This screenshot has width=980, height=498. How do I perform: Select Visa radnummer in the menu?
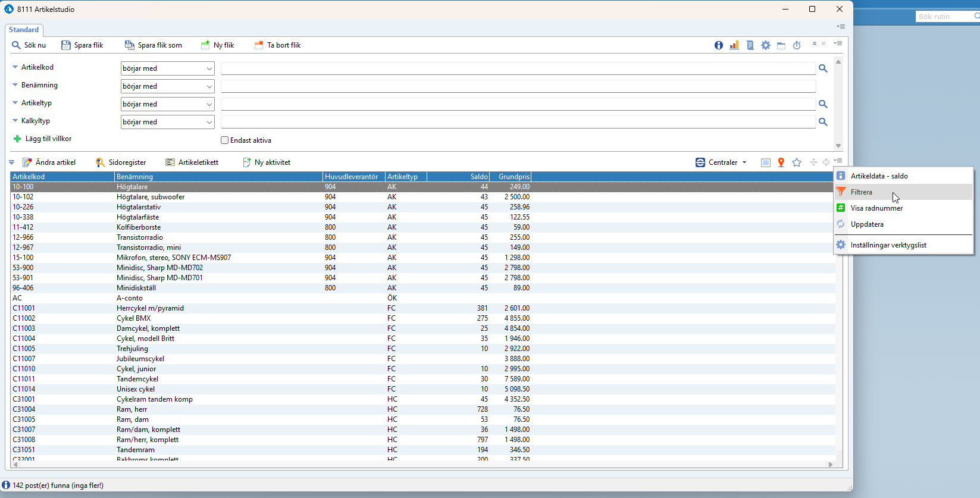[x=876, y=208]
